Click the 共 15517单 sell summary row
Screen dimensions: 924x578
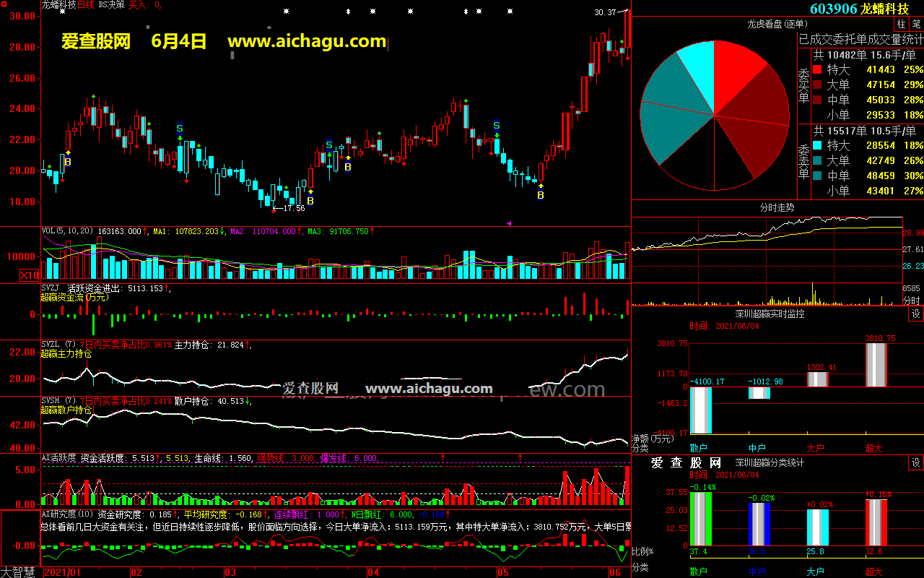click(865, 131)
